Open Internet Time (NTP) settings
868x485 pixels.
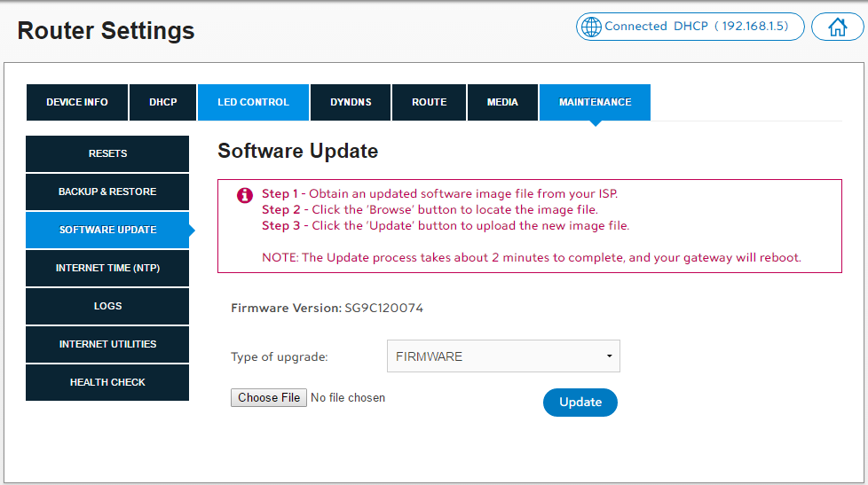(x=107, y=269)
